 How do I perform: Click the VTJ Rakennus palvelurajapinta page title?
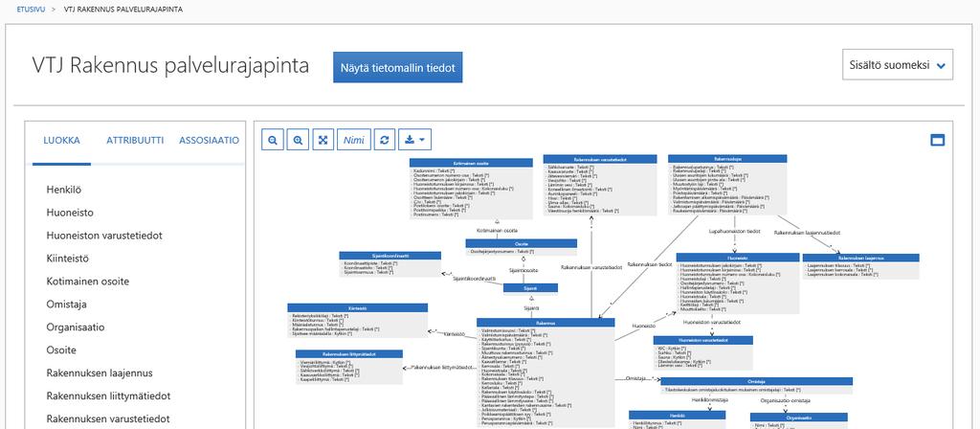[x=170, y=66]
